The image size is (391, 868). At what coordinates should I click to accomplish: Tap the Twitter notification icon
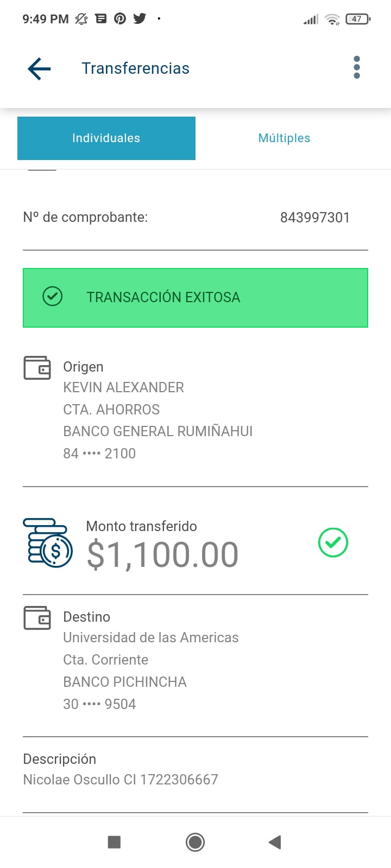coord(140,18)
